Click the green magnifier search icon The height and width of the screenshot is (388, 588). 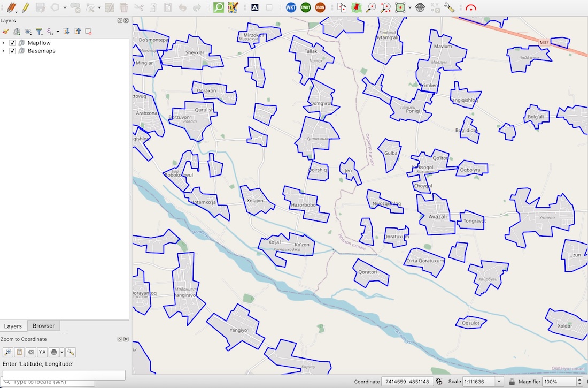[219, 7]
